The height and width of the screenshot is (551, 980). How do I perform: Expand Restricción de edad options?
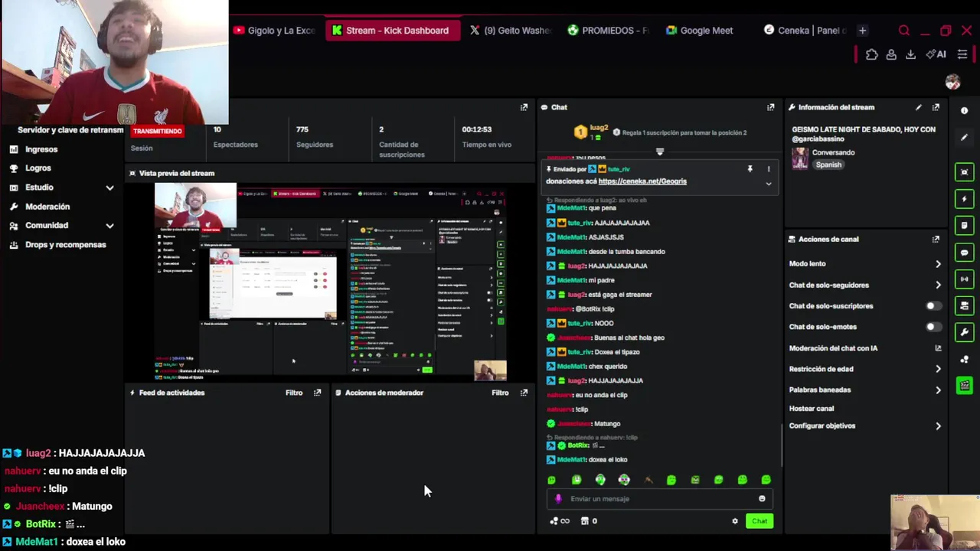click(x=938, y=369)
